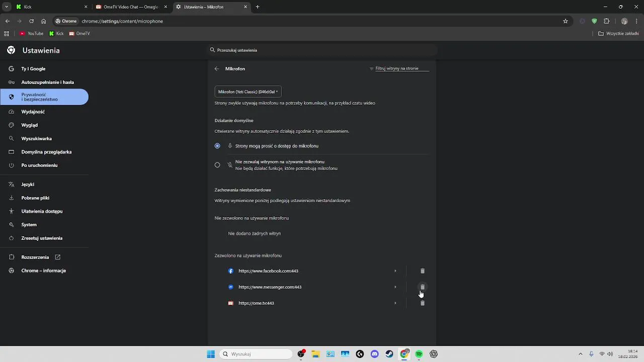Open File Explorer from the taskbar

tap(315, 354)
